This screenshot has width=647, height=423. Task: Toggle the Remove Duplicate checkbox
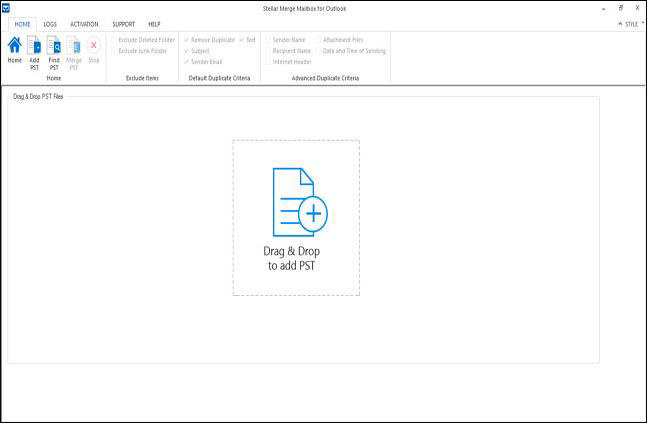(x=186, y=40)
